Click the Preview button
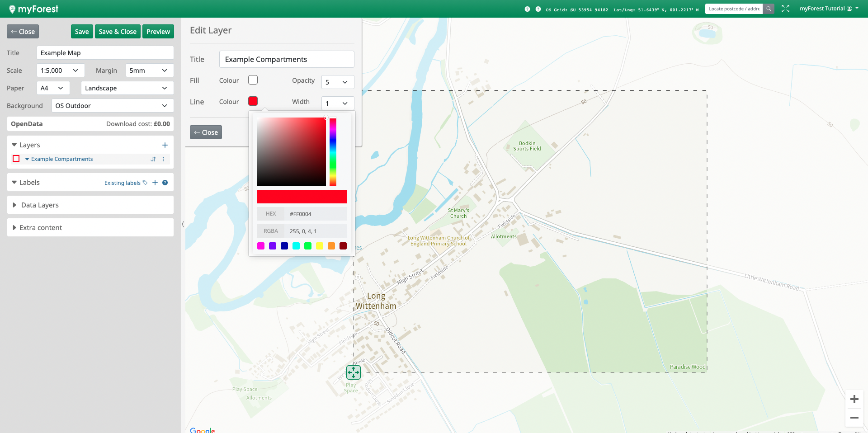 coord(158,32)
